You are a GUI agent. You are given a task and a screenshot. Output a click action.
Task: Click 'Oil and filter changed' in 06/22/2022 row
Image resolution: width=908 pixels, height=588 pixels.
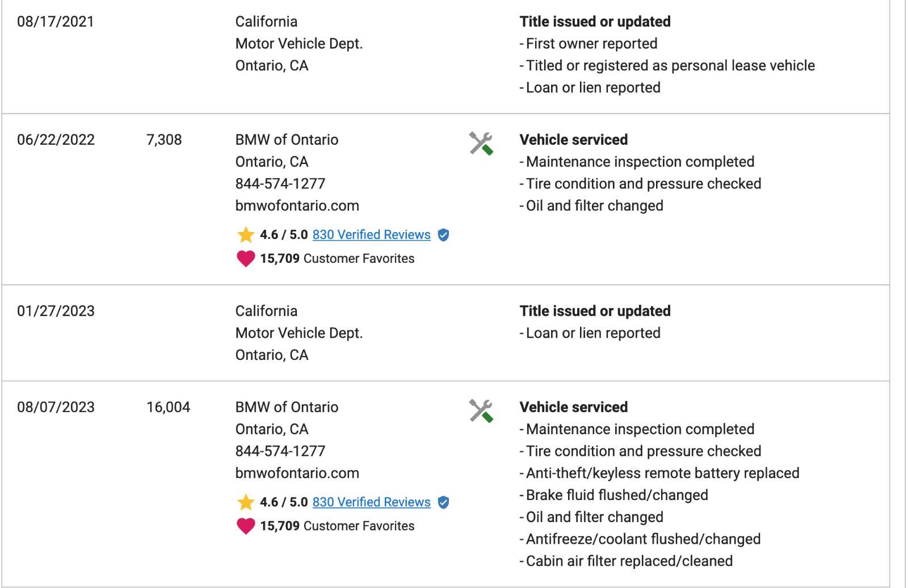[x=591, y=205]
